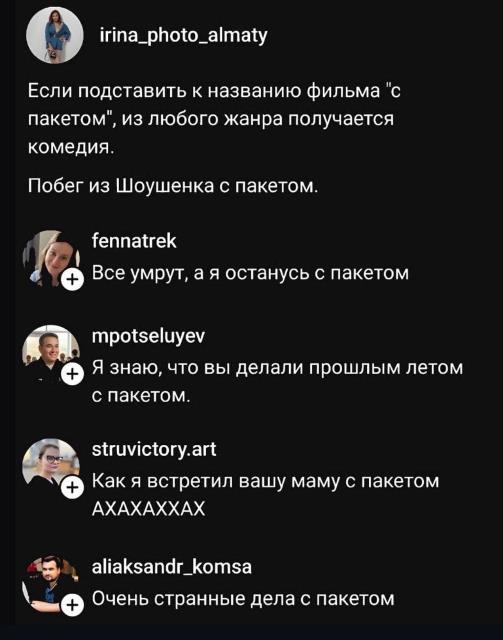The height and width of the screenshot is (640, 503).
Task: Open the mpotseluyev username link
Action: 149,337
